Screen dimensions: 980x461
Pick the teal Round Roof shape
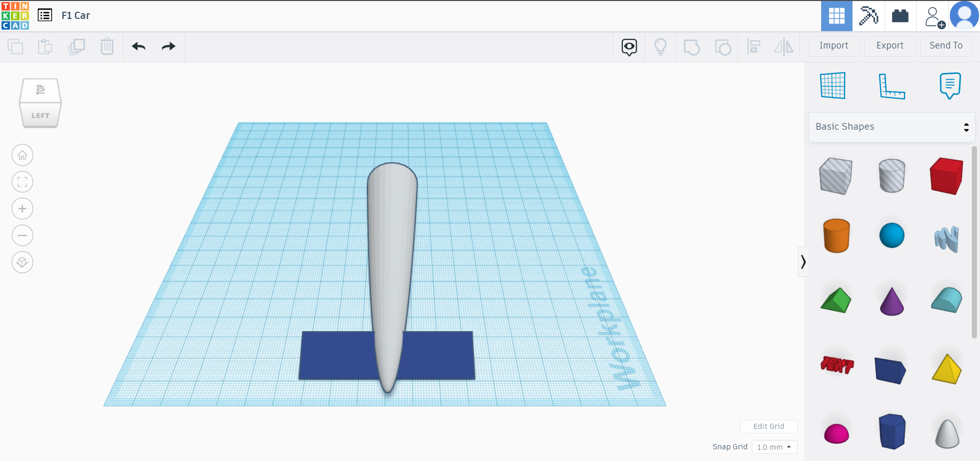click(947, 300)
